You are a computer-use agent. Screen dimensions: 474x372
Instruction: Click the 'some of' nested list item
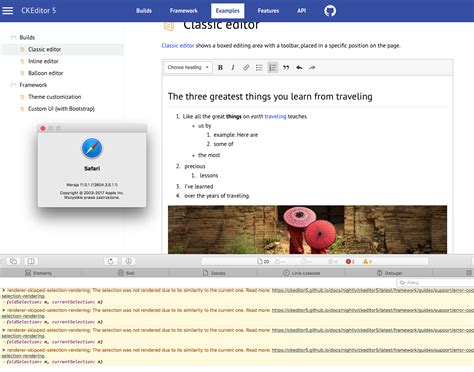coord(223,144)
